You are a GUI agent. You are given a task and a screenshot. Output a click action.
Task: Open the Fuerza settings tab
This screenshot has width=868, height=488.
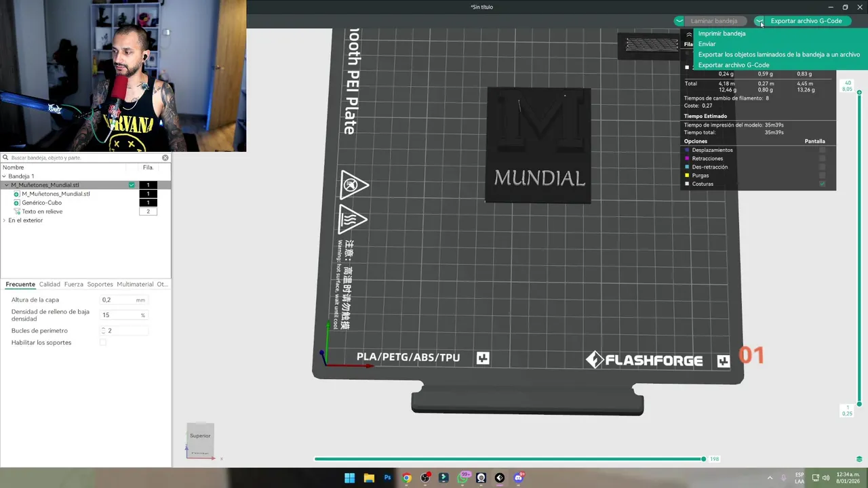74,284
